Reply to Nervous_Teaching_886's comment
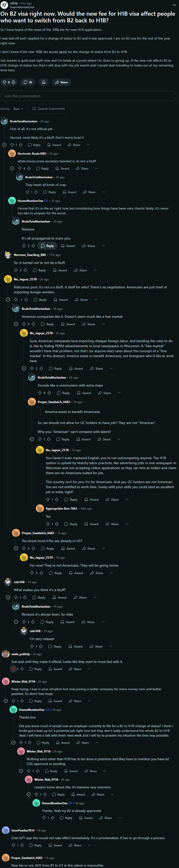Screen dimensions: 179x868 point(39,270)
